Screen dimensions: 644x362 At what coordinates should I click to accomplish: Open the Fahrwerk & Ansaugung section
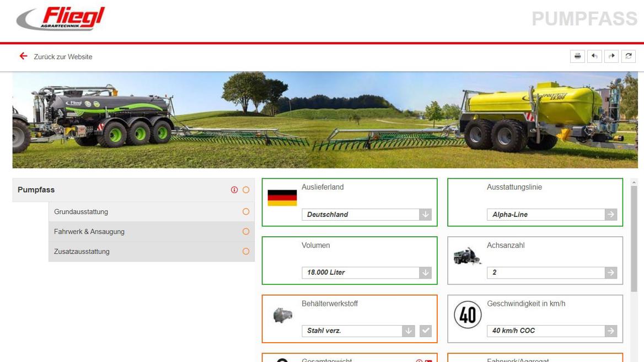[x=89, y=232]
